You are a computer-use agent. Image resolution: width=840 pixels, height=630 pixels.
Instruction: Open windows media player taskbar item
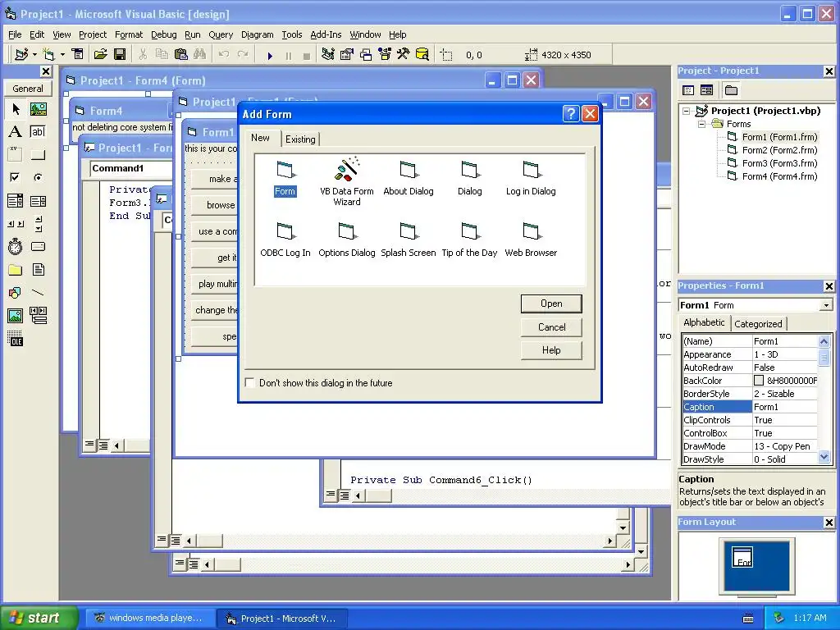[x=149, y=618]
